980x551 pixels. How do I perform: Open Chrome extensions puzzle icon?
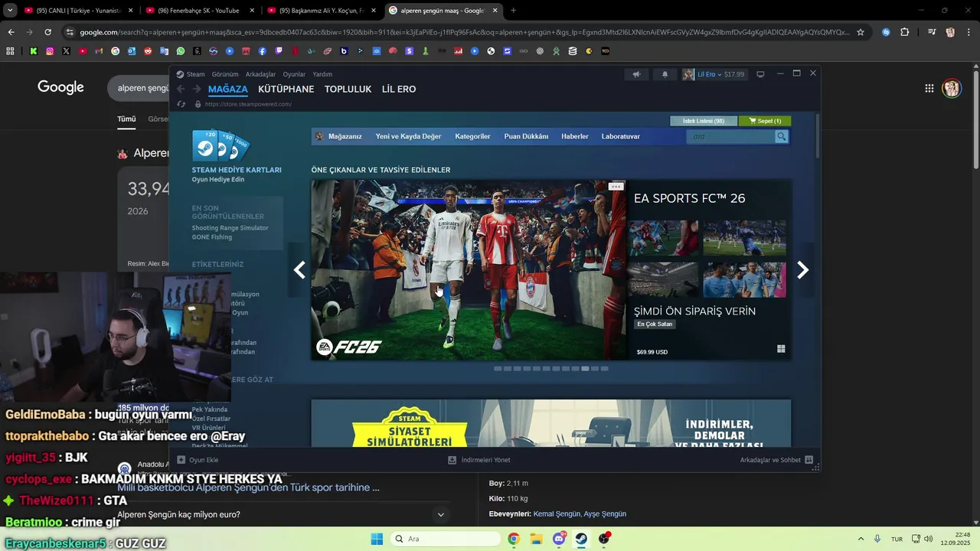click(x=905, y=32)
